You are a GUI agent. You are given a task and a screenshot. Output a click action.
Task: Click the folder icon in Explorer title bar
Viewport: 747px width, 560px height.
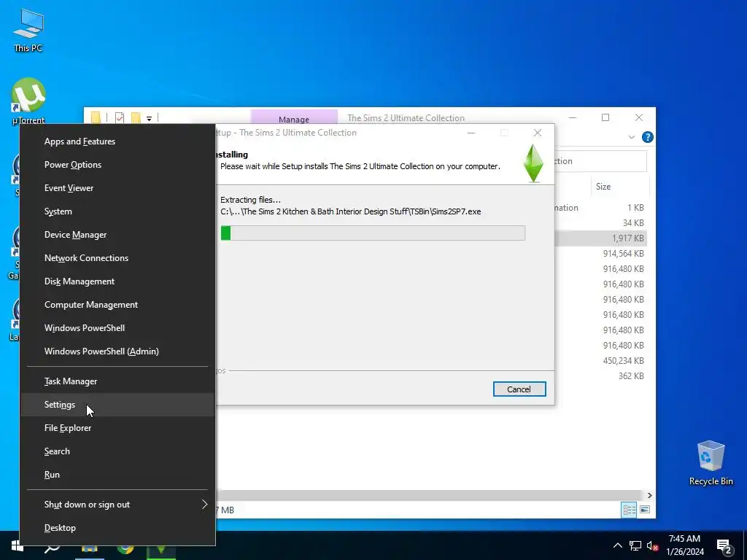96,117
